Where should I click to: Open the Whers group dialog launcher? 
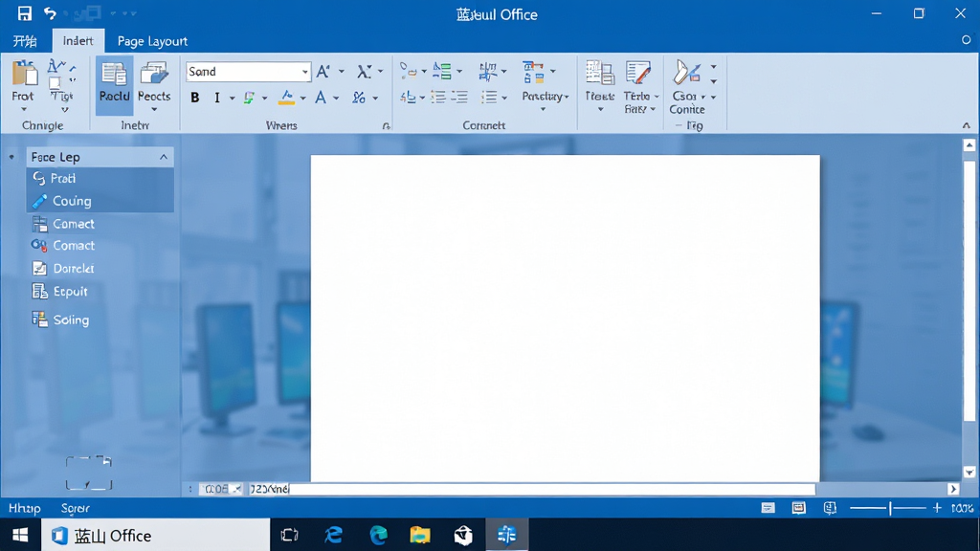387,125
